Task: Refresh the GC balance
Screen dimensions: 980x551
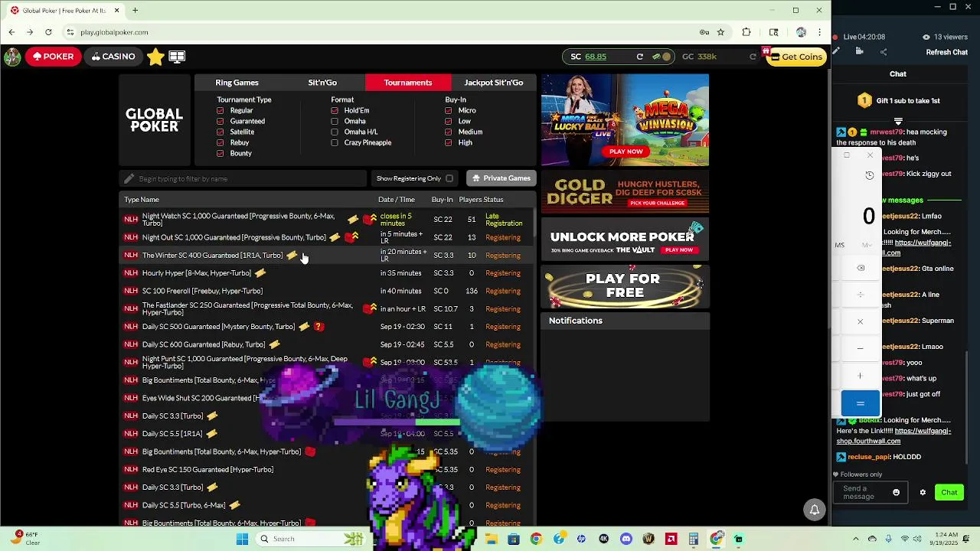Action: [x=753, y=57]
